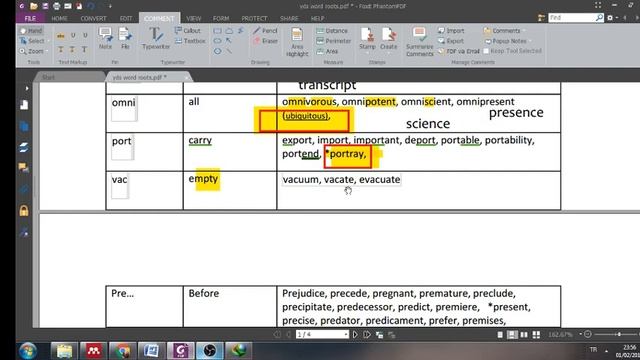Select the arrow drawing tool
The image size is (640, 360).
tap(229, 41)
